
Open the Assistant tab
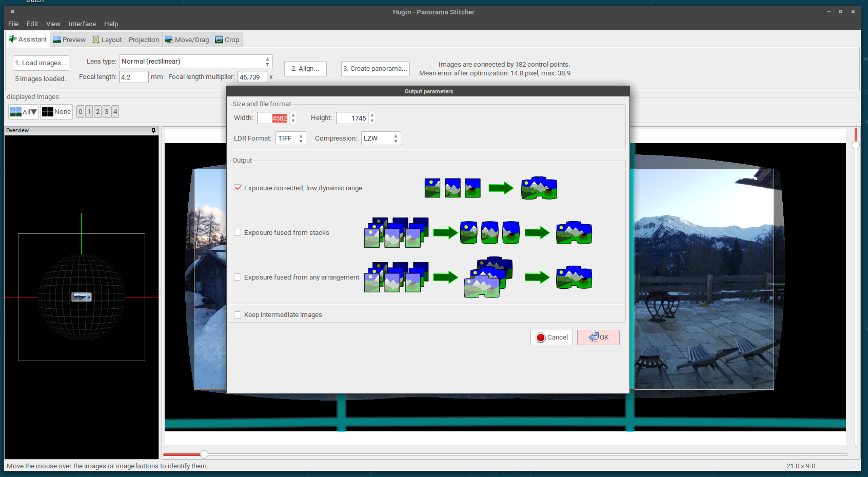point(28,39)
